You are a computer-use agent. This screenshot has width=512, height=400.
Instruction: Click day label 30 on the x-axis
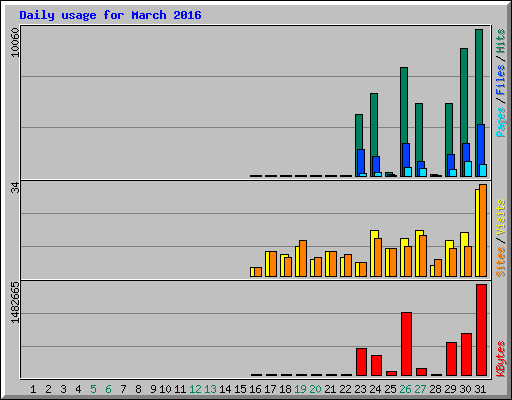tap(465, 389)
